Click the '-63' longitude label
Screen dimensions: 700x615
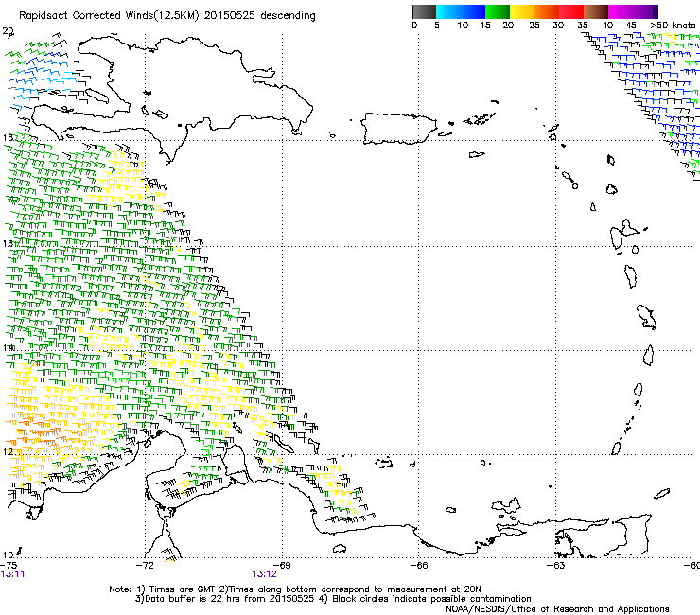pos(556,566)
